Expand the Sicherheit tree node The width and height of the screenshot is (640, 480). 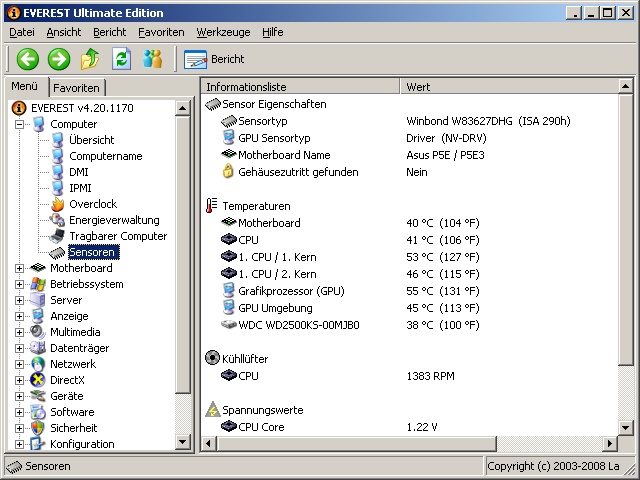pyautogui.click(x=19, y=428)
